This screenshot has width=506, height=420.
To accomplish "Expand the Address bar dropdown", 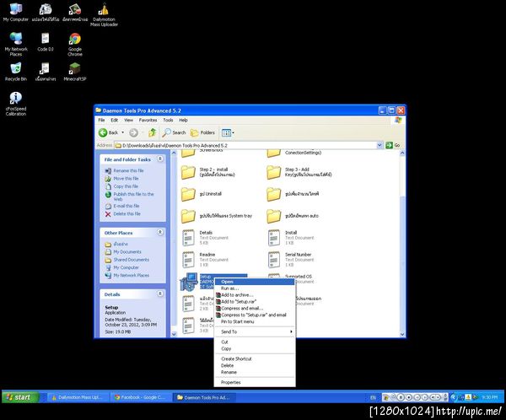I will tap(379, 145).
